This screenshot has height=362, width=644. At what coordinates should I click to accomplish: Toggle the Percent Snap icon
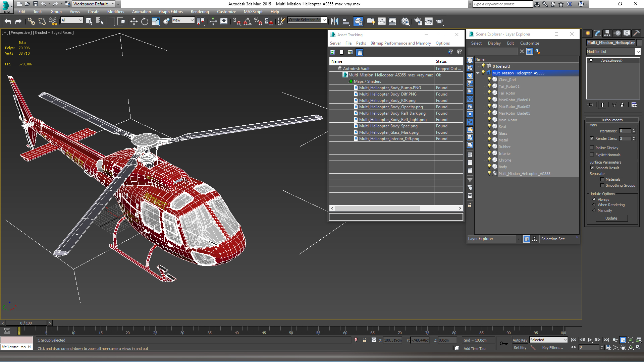[x=258, y=21]
